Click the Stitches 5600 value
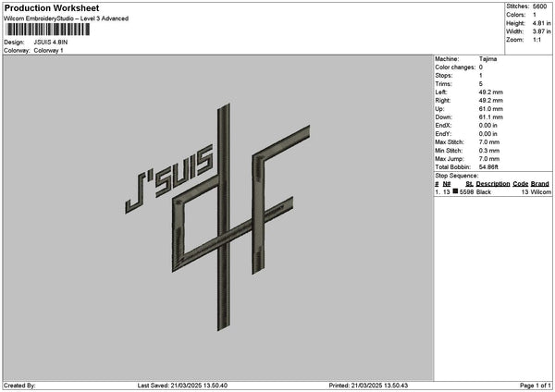 (x=540, y=6)
